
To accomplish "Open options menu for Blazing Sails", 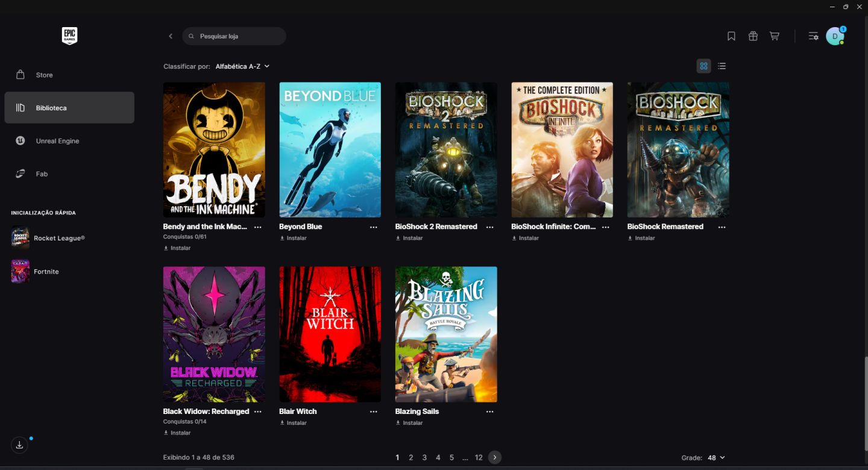I will point(489,412).
